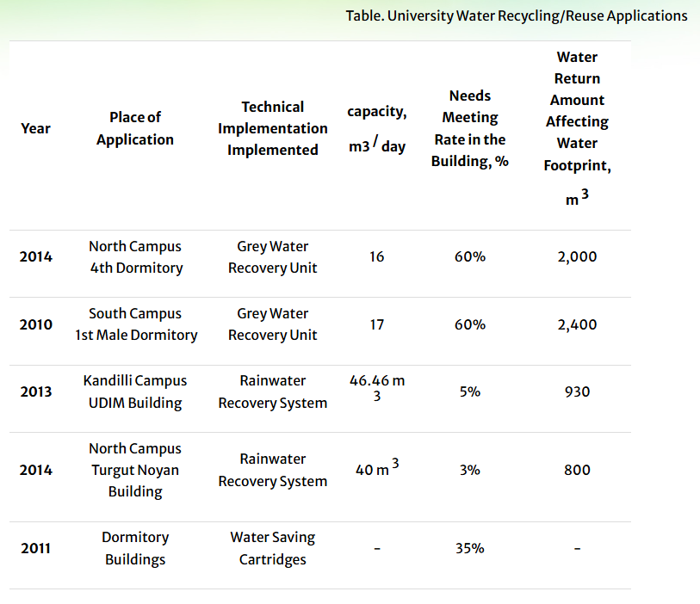This screenshot has width=700, height=604.
Task: Click the 'Kandilli Campus UDIM Building' cell
Action: (x=135, y=391)
